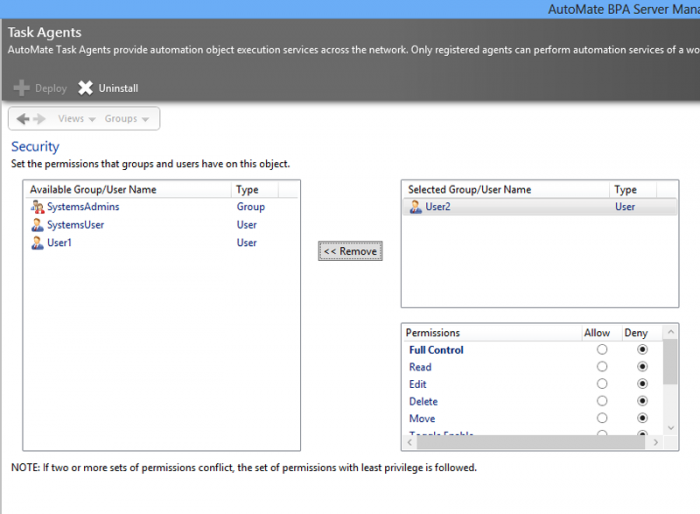
Task: Click the User2 icon in selected list
Action: (x=416, y=207)
